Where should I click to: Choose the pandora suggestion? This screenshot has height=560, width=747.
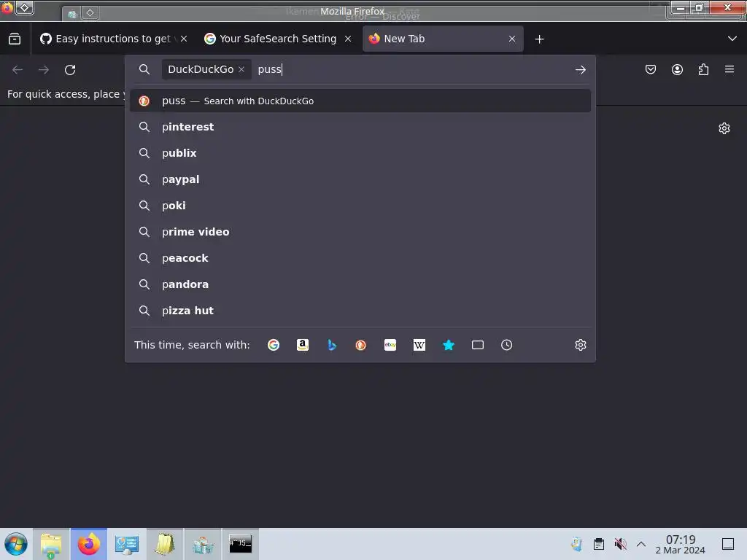click(x=360, y=284)
